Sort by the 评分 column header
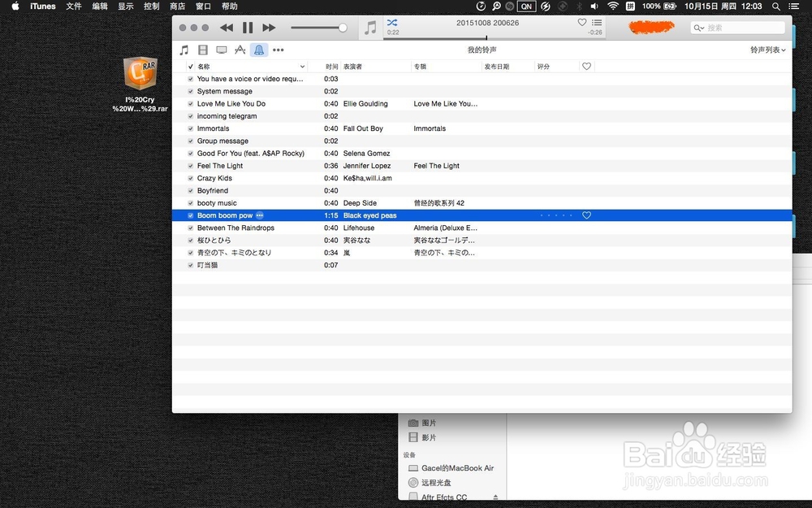Viewport: 812px width, 508px height. click(557, 67)
